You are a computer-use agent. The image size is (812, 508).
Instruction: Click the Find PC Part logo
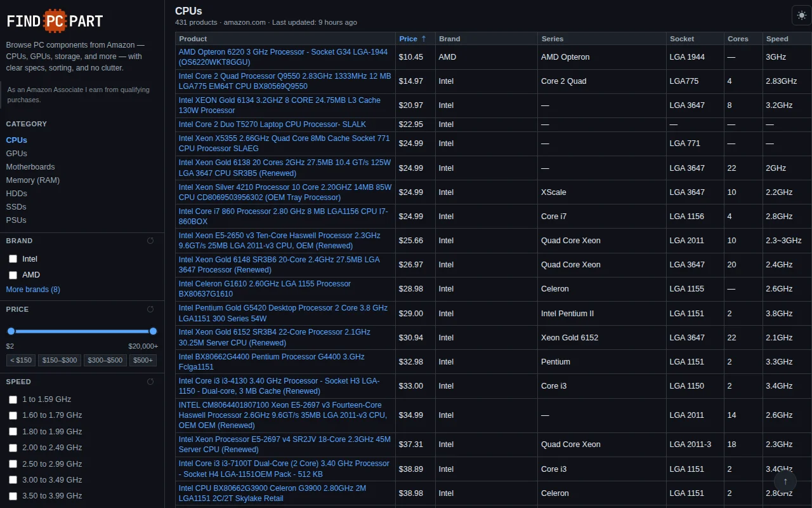point(55,21)
